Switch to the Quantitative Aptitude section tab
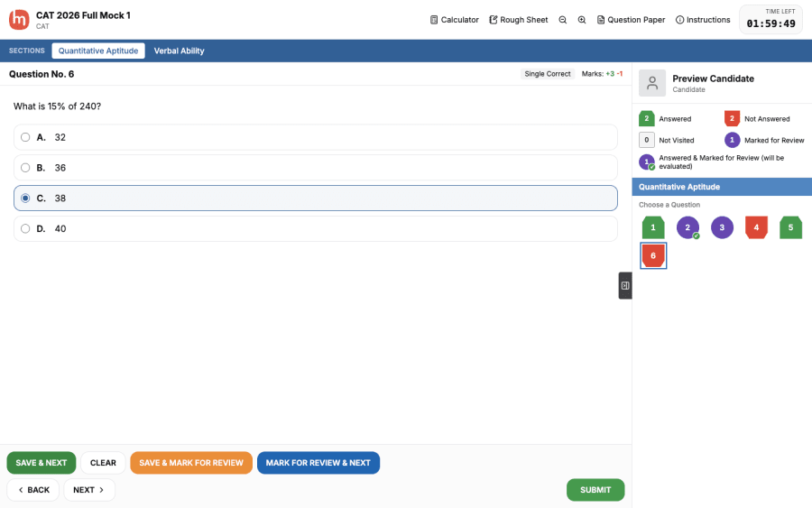Screen dimensions: 812x508 [x=98, y=51]
